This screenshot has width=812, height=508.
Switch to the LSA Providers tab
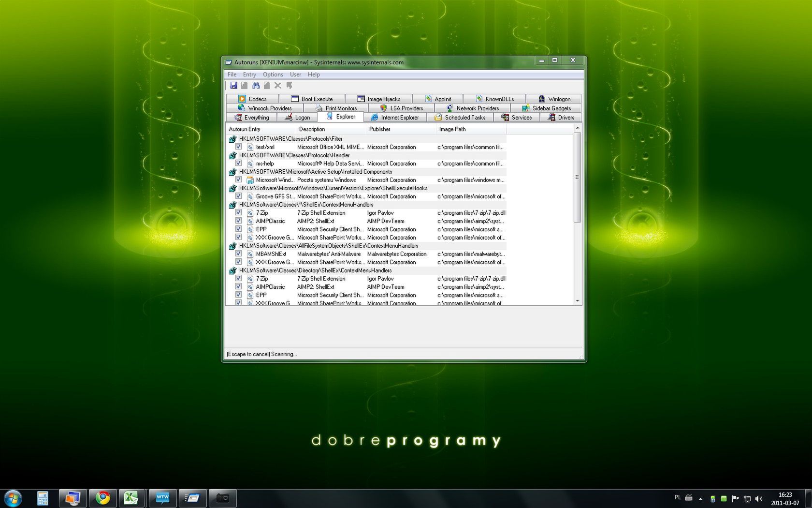[401, 108]
